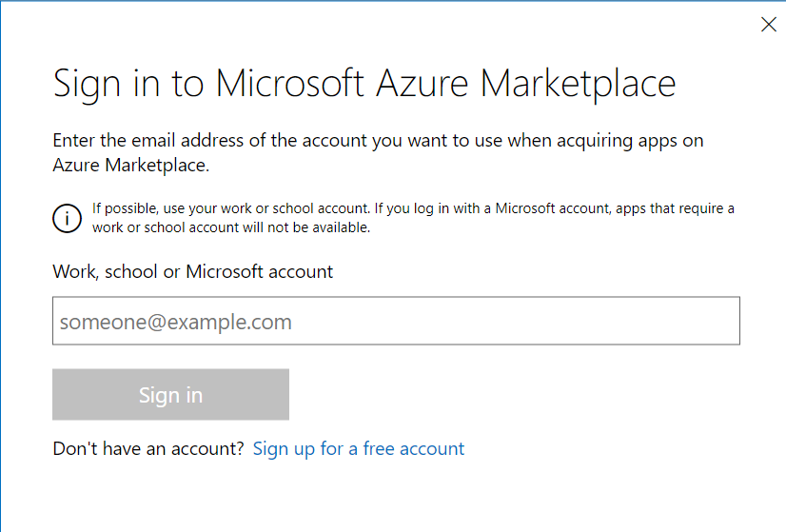Click the words 'free account' in the signup link

click(414, 448)
